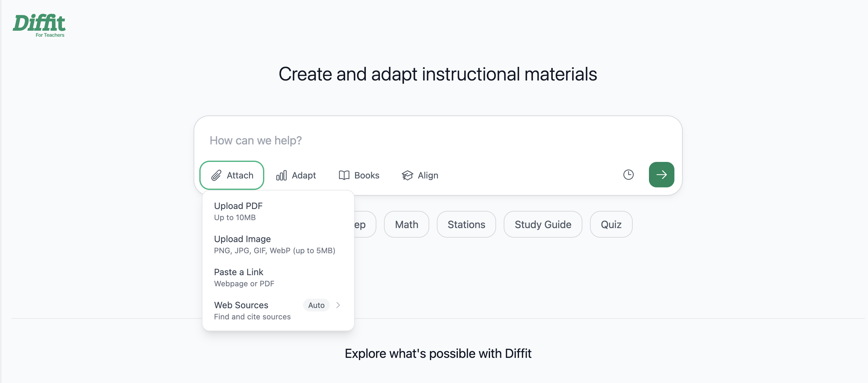Click the partially hidden chip ending in 'ep'
The height and width of the screenshot is (383, 868).
365,224
